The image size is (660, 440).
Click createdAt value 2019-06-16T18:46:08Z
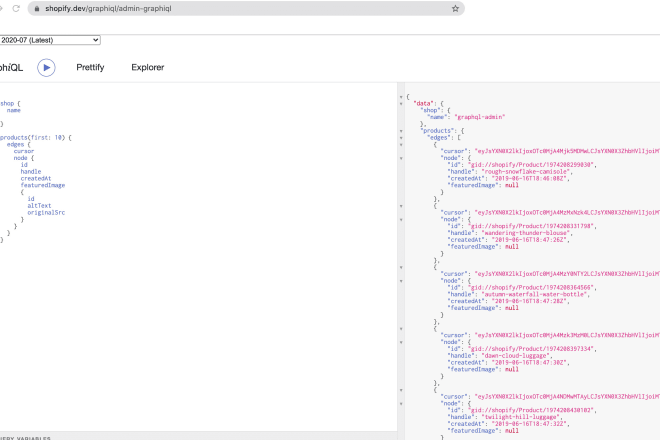pyautogui.click(x=530, y=179)
